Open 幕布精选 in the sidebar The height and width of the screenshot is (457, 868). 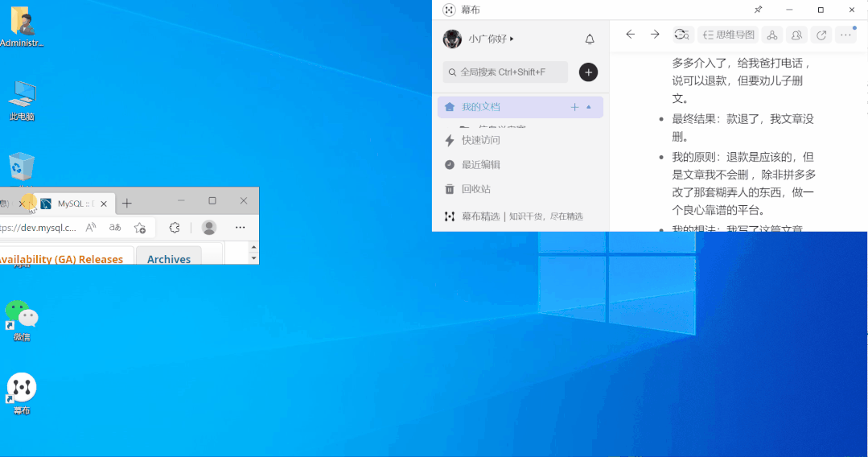pyautogui.click(x=480, y=216)
